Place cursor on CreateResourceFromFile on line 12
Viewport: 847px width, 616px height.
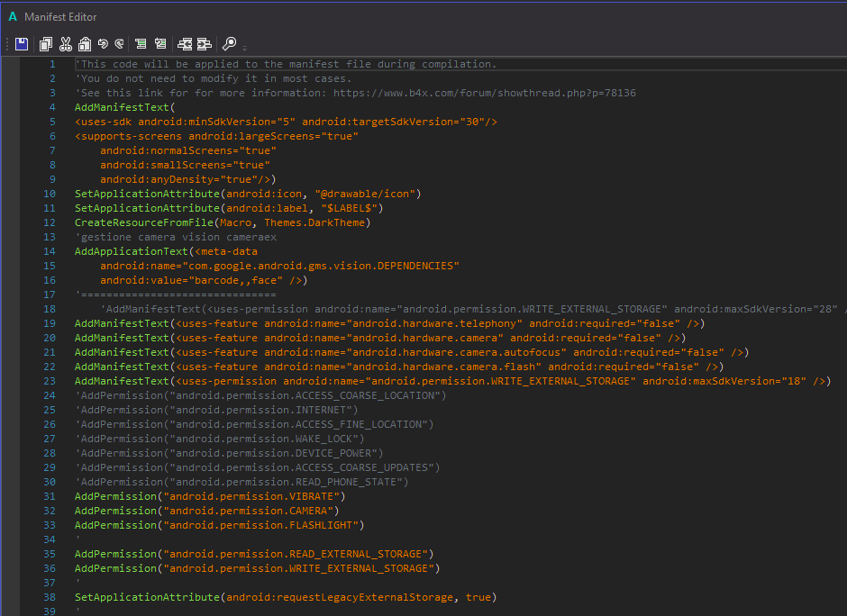click(144, 222)
